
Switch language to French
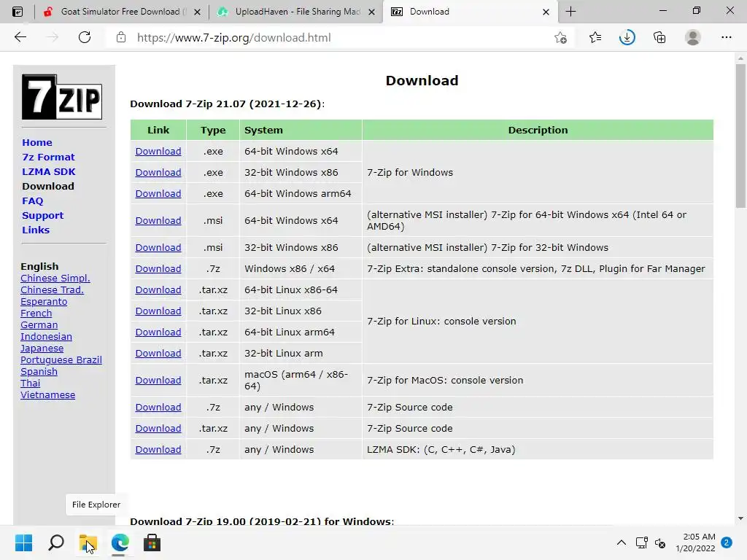click(36, 314)
